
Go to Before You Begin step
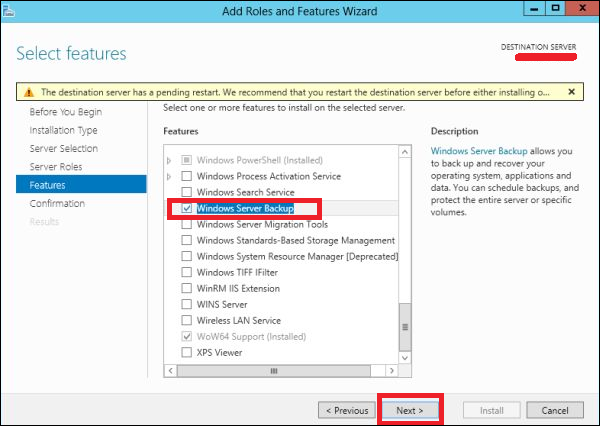pyautogui.click(x=66, y=112)
